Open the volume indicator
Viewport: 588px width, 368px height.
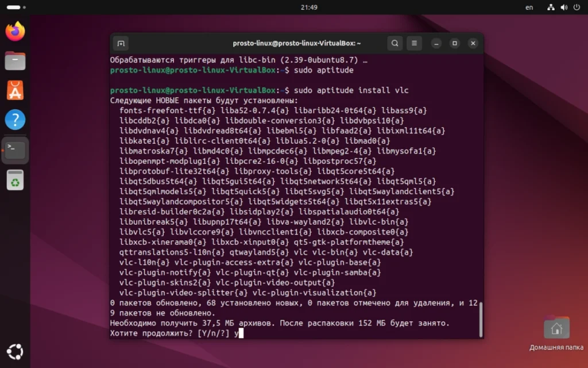click(564, 7)
